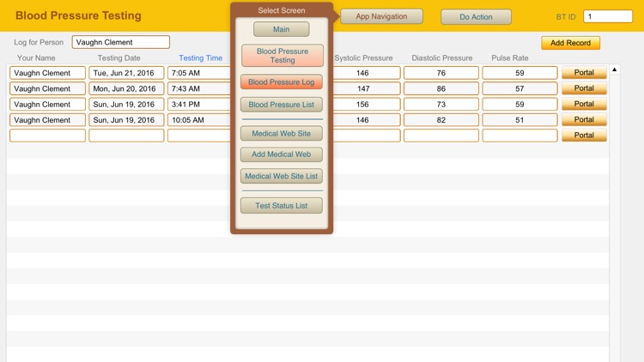Image resolution: width=644 pixels, height=362 pixels.
Task: Click the Testing Date column header
Action: pos(118,57)
